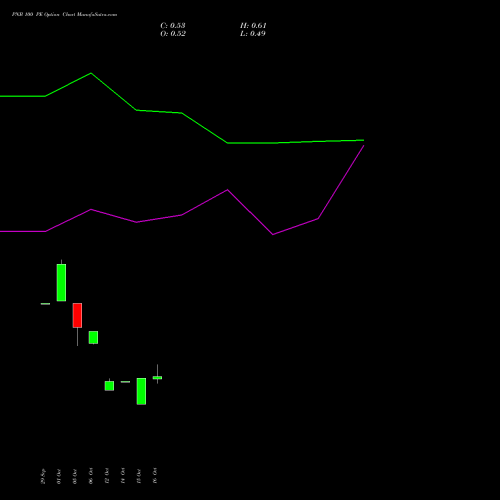Click the low value L: 0.49
Screen dimensions: 500x500
point(253,34)
